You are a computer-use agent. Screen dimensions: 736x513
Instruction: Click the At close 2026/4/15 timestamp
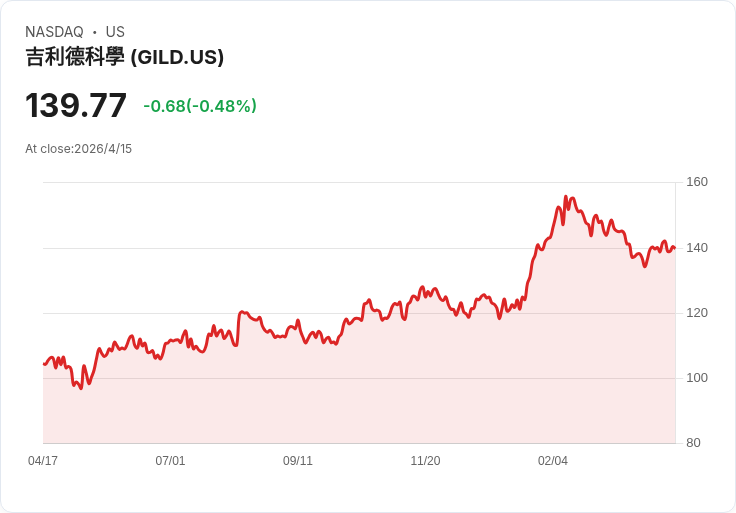[78, 149]
